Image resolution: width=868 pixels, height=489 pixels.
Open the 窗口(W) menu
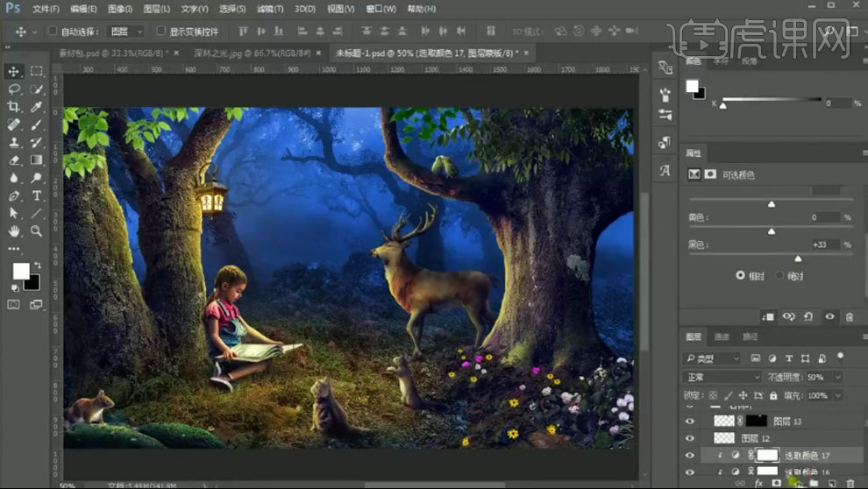coord(381,9)
